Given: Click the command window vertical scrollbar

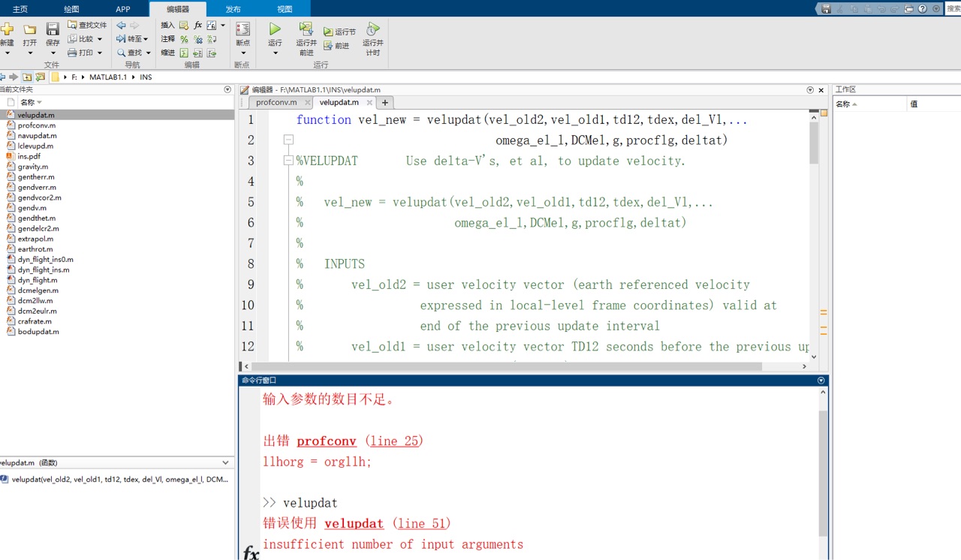Looking at the screenshot, I should point(823,473).
